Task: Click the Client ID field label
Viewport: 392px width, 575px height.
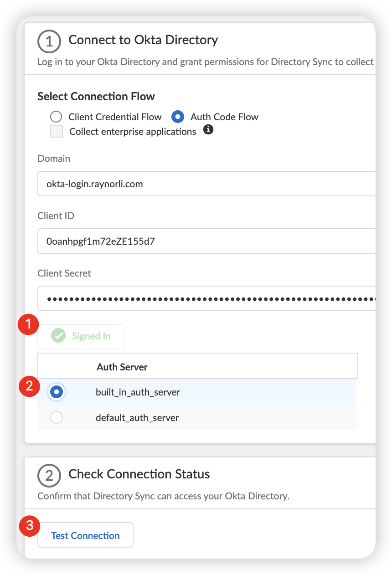Action: click(56, 216)
